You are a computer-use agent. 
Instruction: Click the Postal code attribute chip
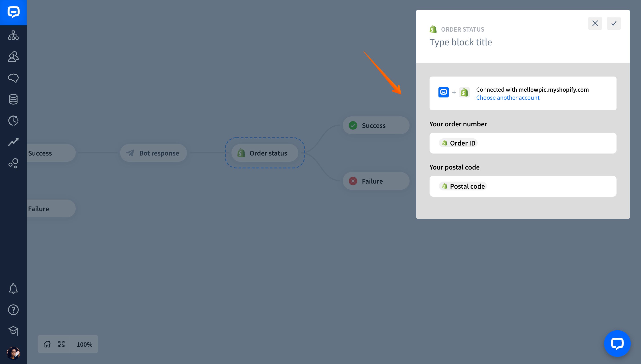(x=463, y=186)
